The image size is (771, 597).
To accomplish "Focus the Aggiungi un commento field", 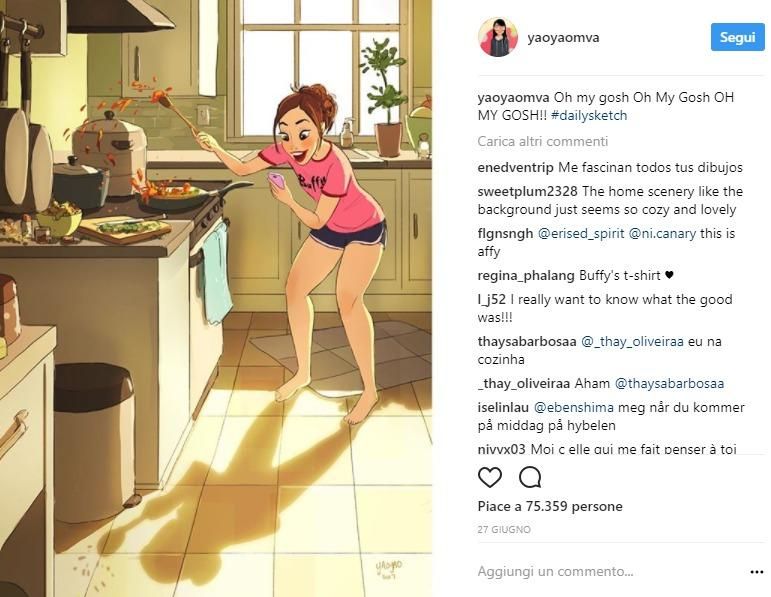I will click(x=610, y=571).
